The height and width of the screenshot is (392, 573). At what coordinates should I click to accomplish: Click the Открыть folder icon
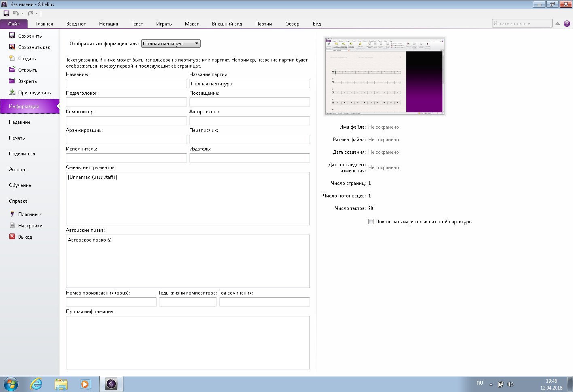coord(12,70)
